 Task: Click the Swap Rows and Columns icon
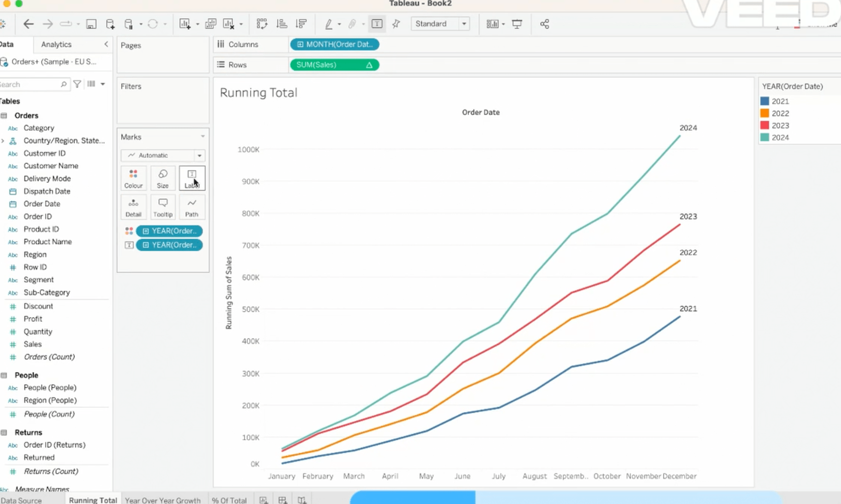(x=262, y=24)
